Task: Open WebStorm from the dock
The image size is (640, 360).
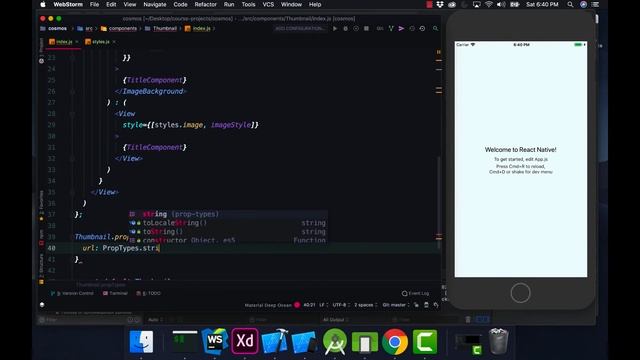Action: tap(214, 341)
